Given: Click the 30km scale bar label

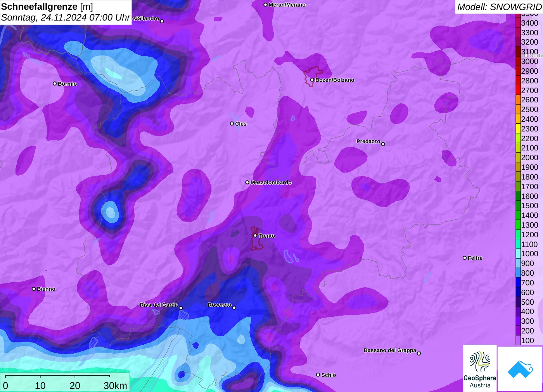Looking at the screenshot, I should pyautogui.click(x=115, y=385).
